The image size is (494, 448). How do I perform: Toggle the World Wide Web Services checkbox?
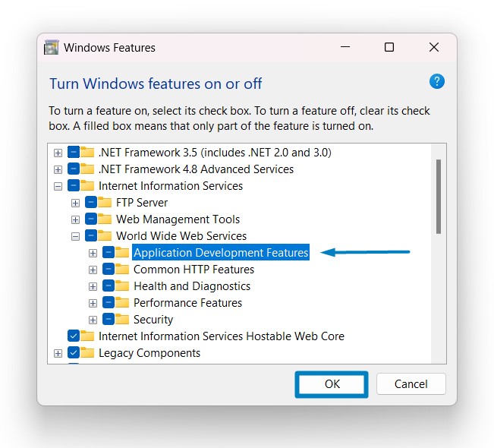pyautogui.click(x=91, y=236)
